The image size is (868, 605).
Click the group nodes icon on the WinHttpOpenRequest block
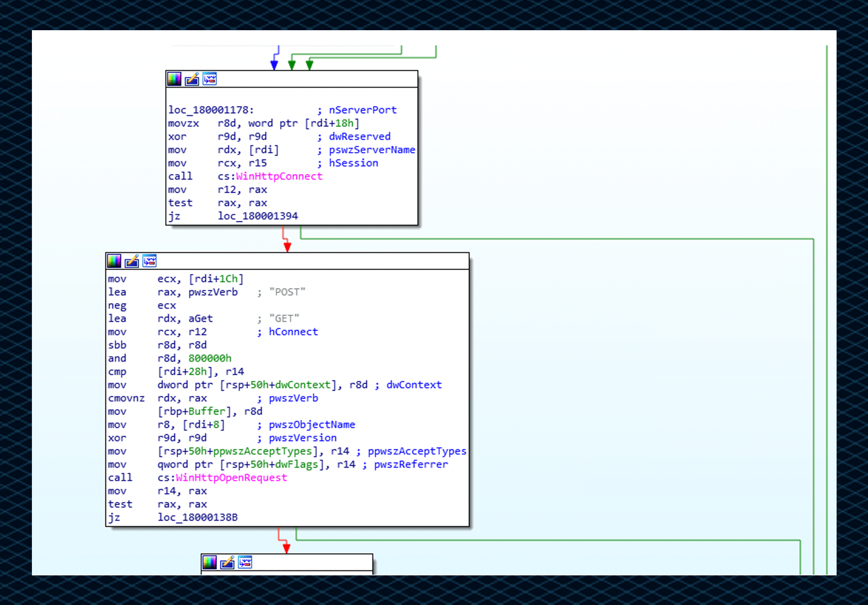(x=149, y=261)
